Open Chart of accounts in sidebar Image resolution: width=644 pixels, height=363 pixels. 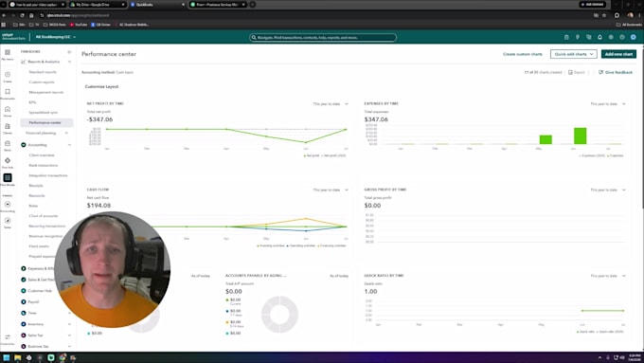pos(44,216)
